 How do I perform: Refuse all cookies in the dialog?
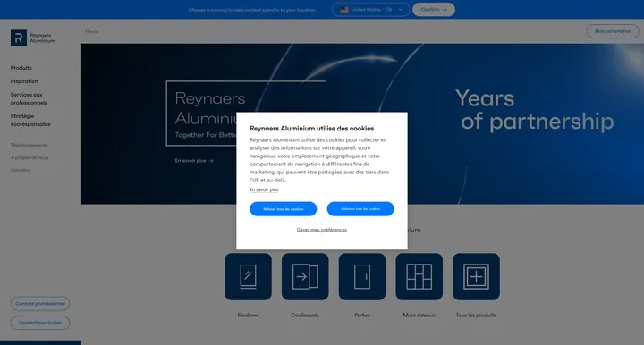[283, 209]
